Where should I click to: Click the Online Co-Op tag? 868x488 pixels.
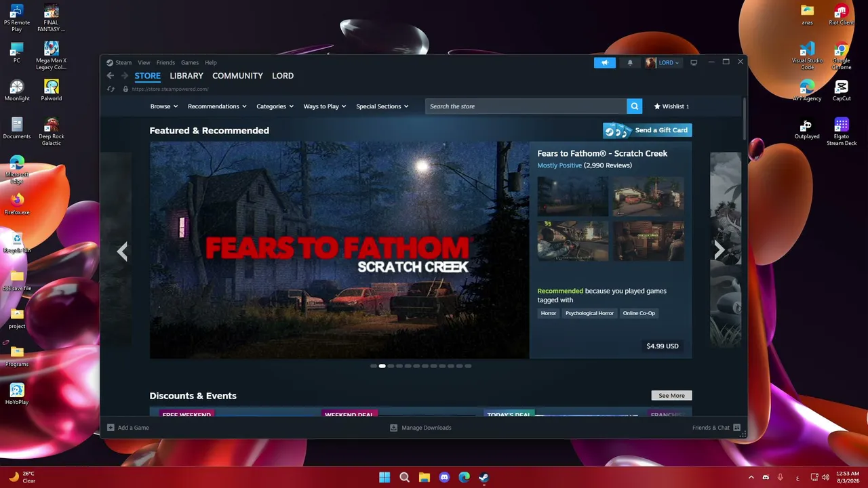point(639,313)
